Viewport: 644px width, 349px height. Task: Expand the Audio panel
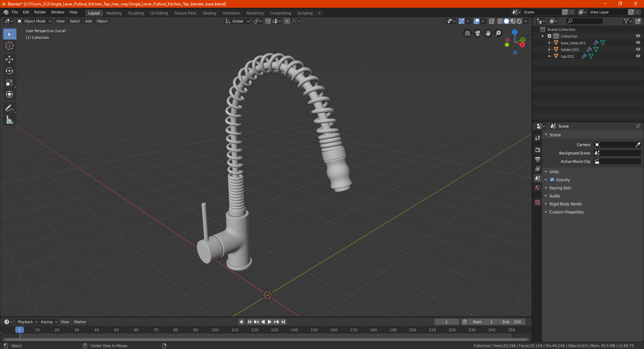[x=554, y=196]
